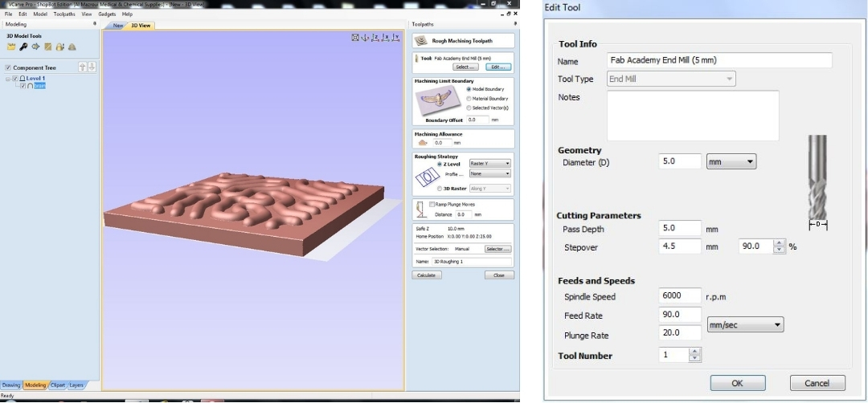Click the Calculate button
Screen dimensions: 868x403
click(426, 275)
